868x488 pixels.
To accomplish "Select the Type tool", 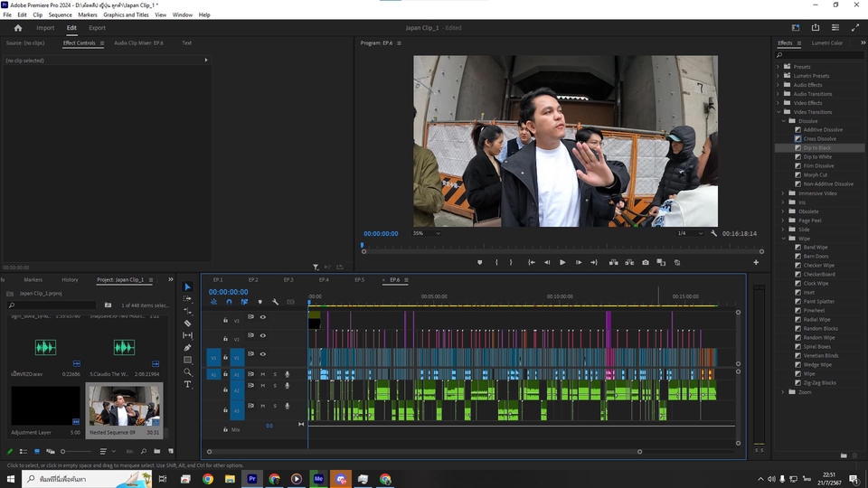I will click(188, 384).
